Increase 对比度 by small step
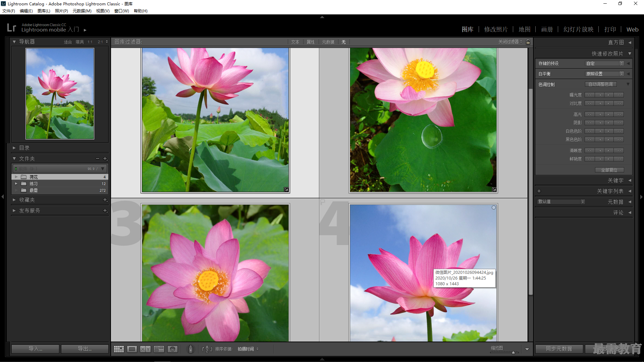Image resolution: width=644 pixels, height=362 pixels. 608,103
